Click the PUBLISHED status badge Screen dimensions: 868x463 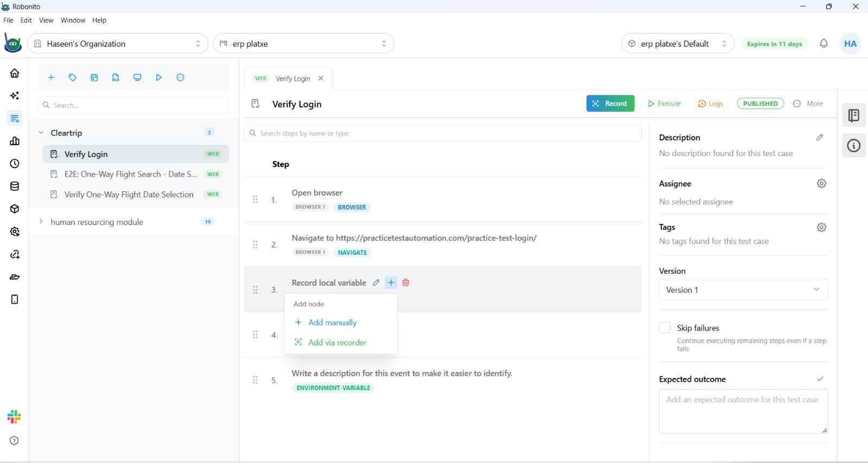760,104
